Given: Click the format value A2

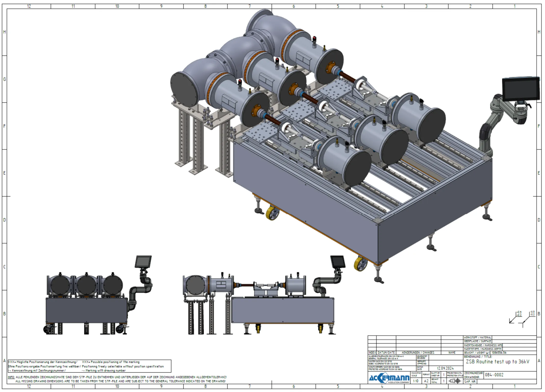Looking at the screenshot, I should pos(426,381).
